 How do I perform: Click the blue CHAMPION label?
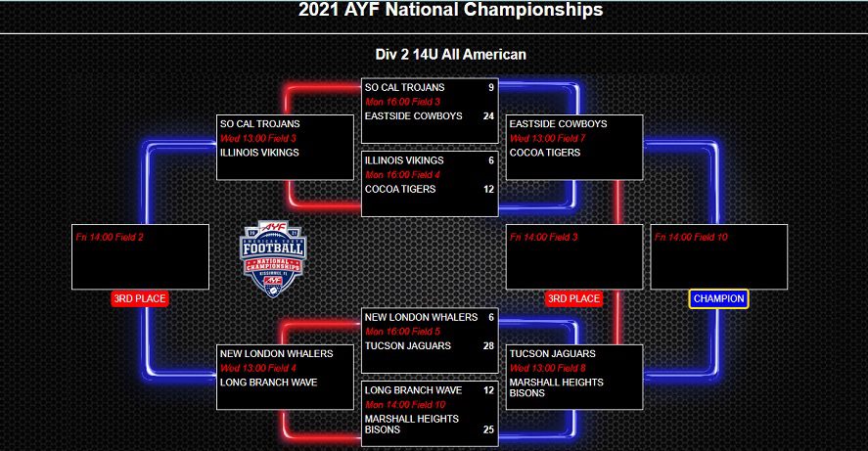pyautogui.click(x=718, y=298)
